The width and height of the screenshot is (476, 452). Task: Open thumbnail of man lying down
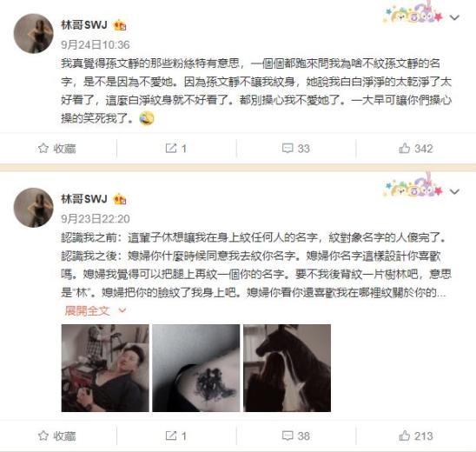pos(105,368)
